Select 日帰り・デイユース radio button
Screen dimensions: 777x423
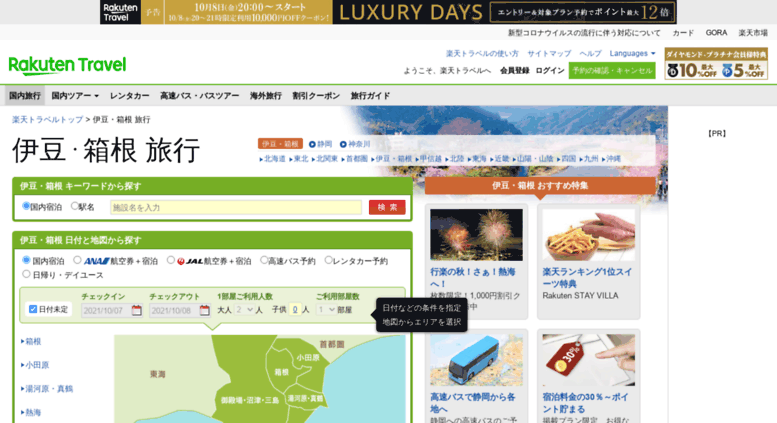tap(26, 274)
